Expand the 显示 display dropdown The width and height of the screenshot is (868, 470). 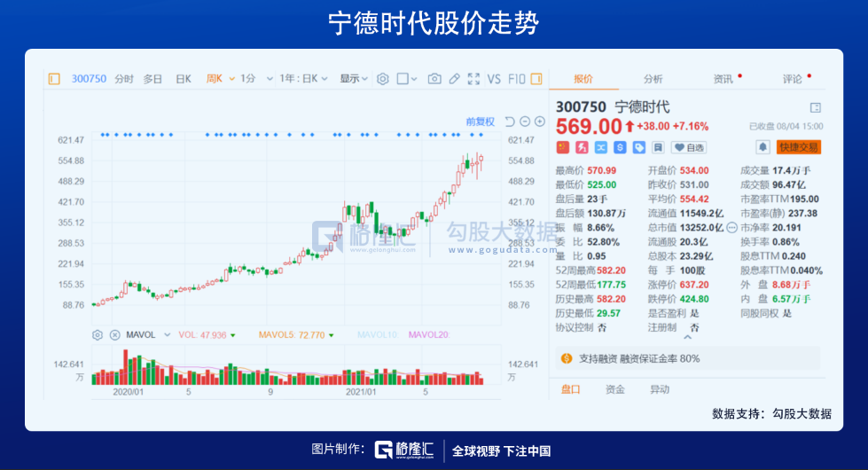364,79
